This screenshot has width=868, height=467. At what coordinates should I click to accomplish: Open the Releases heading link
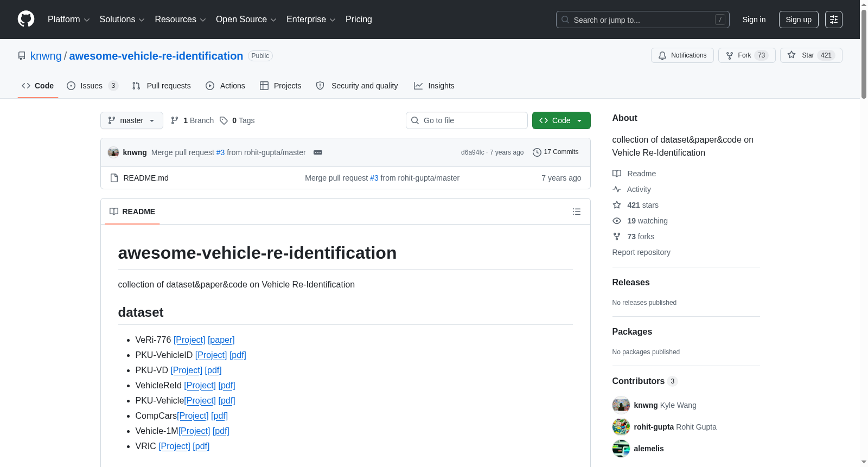point(631,282)
